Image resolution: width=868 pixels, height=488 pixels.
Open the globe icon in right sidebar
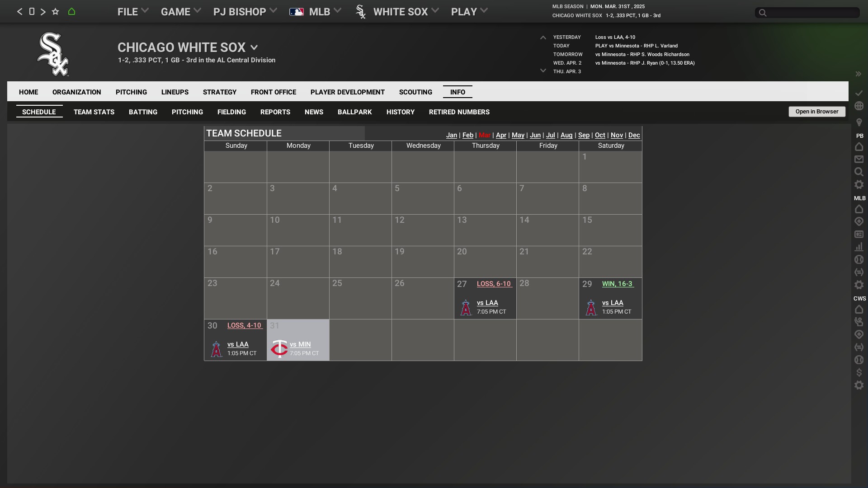(859, 106)
